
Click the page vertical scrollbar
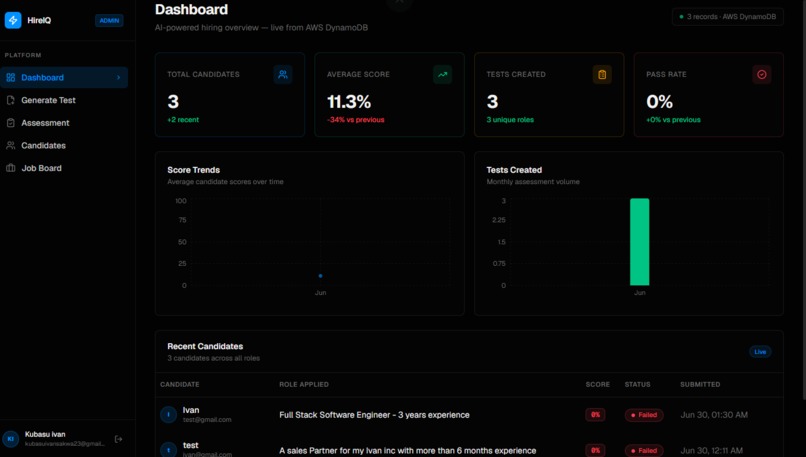[803, 200]
